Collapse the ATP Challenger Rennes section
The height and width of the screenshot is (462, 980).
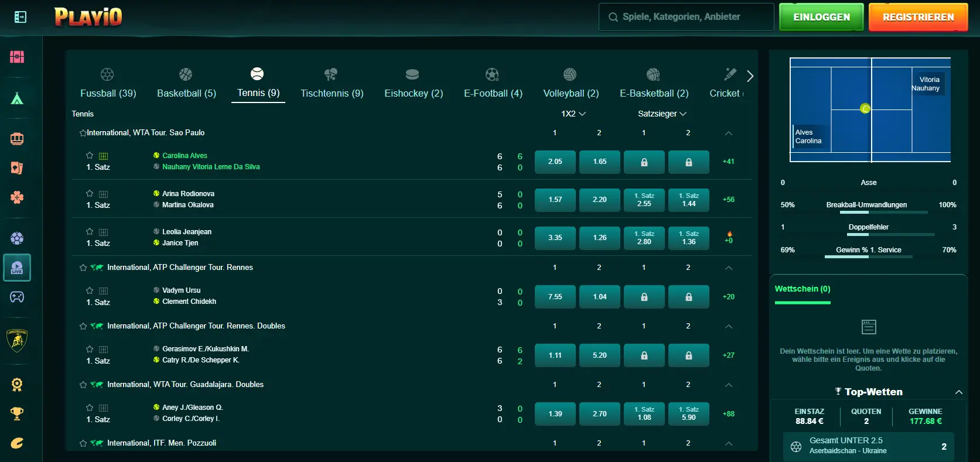coord(729,268)
